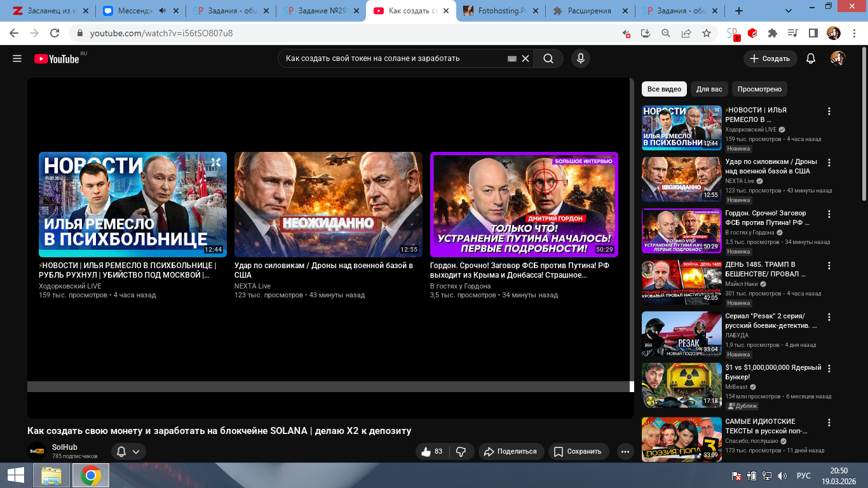
Task: Open the Chrome three-dot menu
Action: pos(853,33)
